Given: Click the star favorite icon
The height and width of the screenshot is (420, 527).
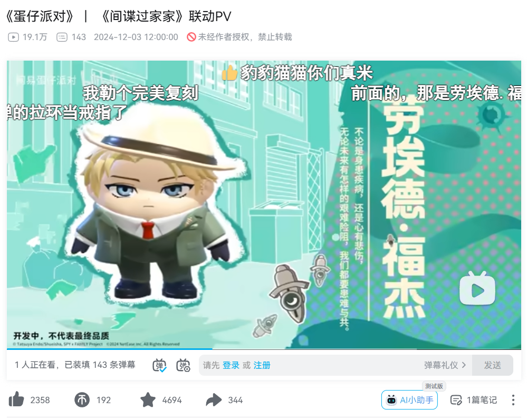Looking at the screenshot, I should [148, 399].
